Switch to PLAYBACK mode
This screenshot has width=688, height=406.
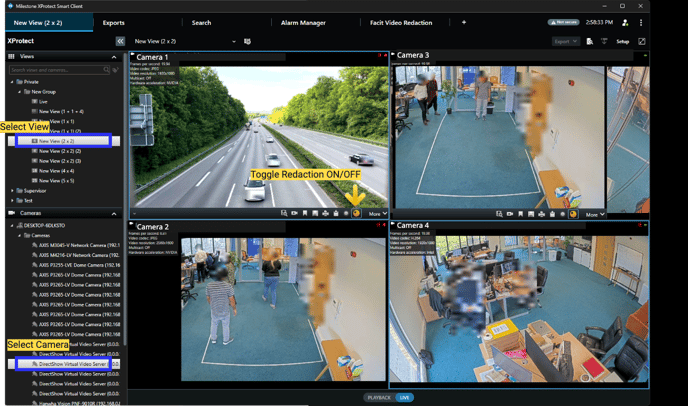pyautogui.click(x=379, y=397)
